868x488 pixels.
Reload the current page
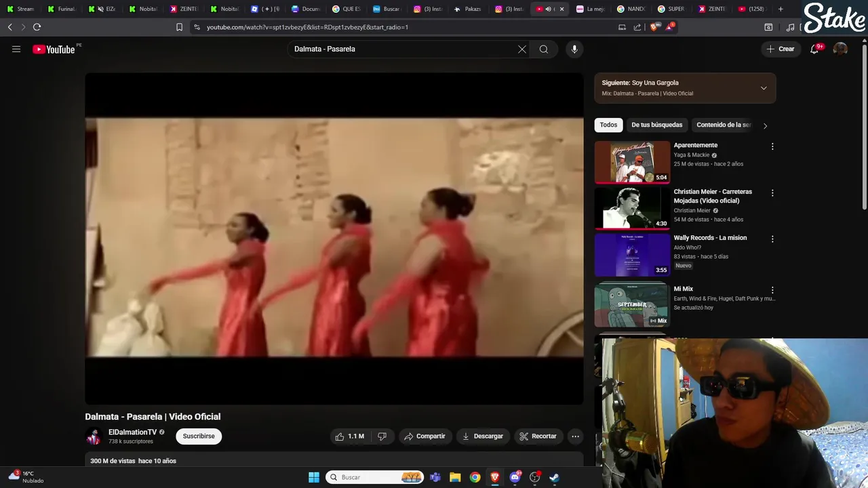[37, 27]
